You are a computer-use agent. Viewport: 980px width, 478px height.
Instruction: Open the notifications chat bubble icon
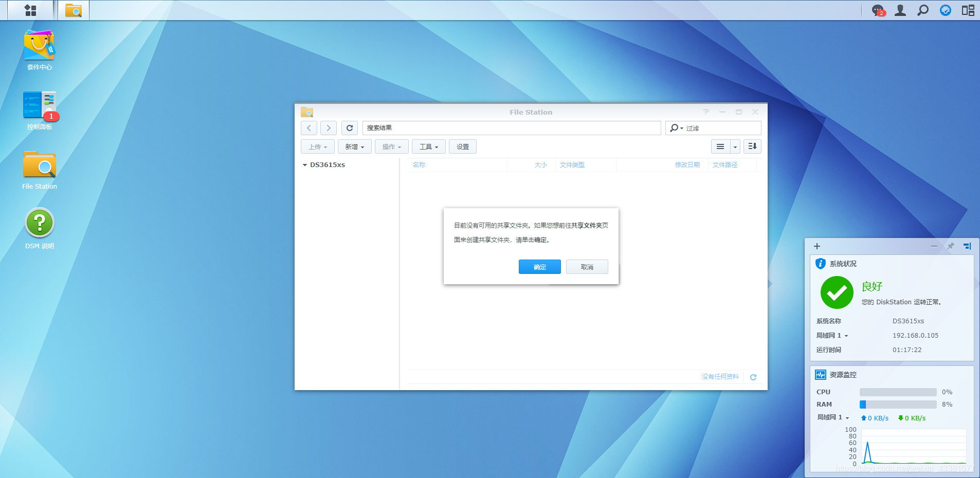pyautogui.click(x=878, y=10)
